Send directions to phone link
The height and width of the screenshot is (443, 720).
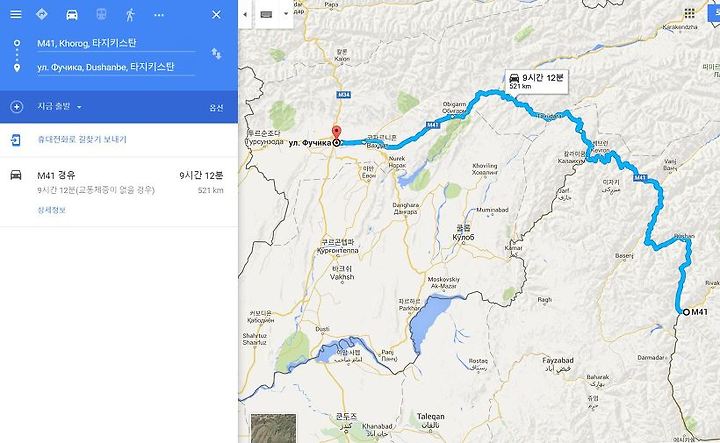[x=82, y=139]
